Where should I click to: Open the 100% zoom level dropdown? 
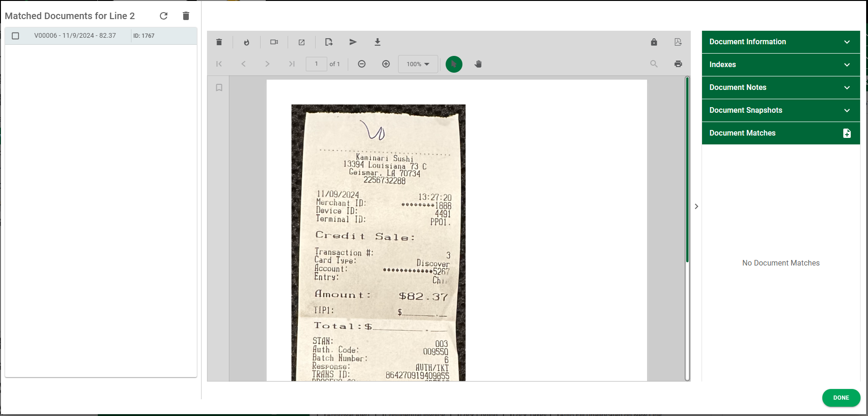pos(418,64)
